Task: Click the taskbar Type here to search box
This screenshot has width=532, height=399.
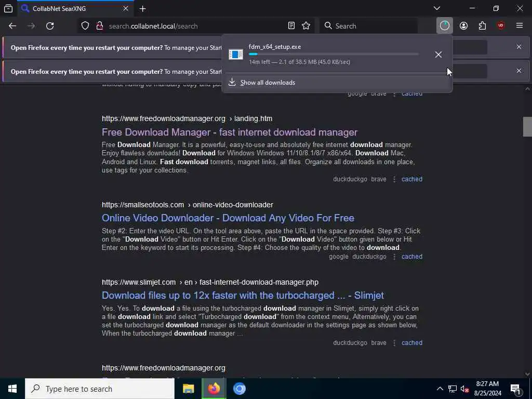Action: click(x=100, y=389)
